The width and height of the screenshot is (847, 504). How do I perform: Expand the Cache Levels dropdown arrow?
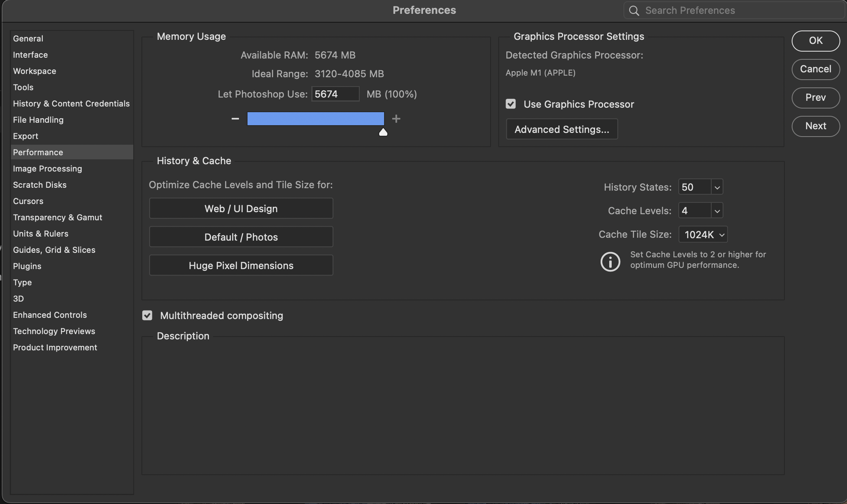(x=717, y=211)
